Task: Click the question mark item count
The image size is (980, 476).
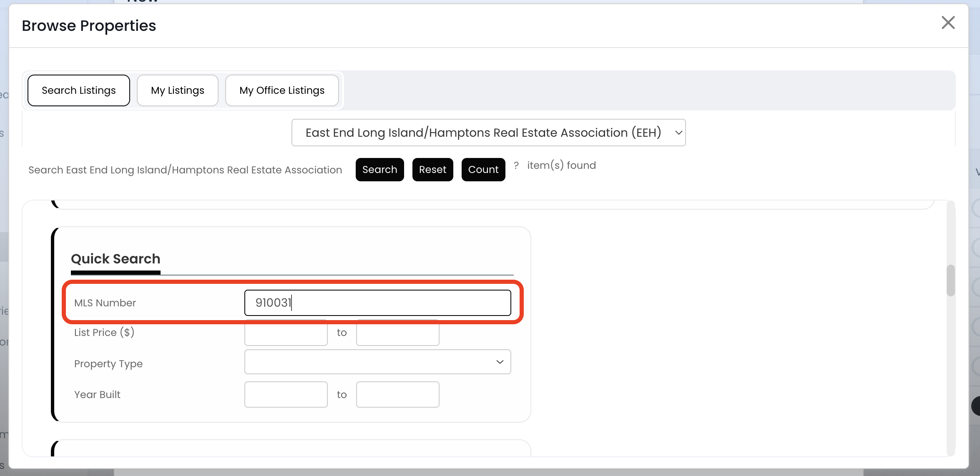Action: click(x=516, y=165)
